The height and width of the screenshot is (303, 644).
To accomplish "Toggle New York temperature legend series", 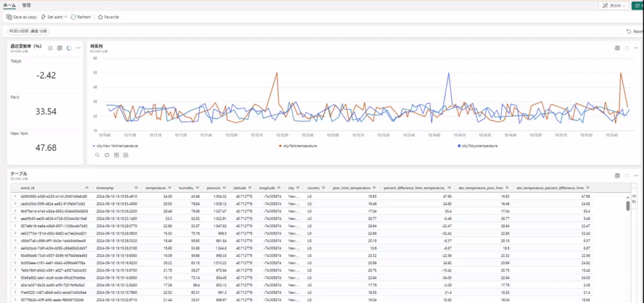I will click(x=116, y=146).
